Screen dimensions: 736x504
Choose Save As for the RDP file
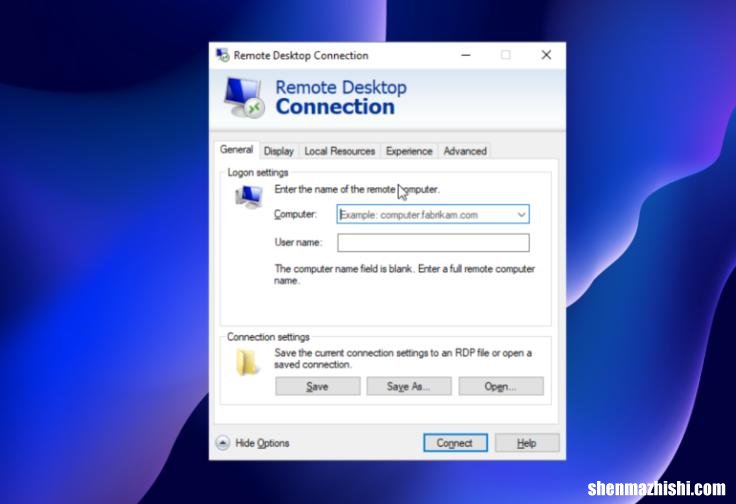pyautogui.click(x=409, y=386)
